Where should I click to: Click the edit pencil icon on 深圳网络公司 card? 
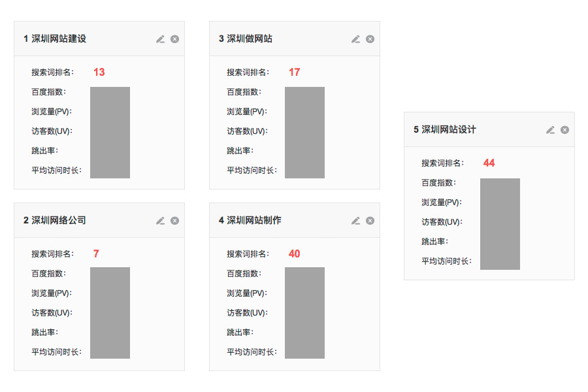pyautogui.click(x=160, y=220)
